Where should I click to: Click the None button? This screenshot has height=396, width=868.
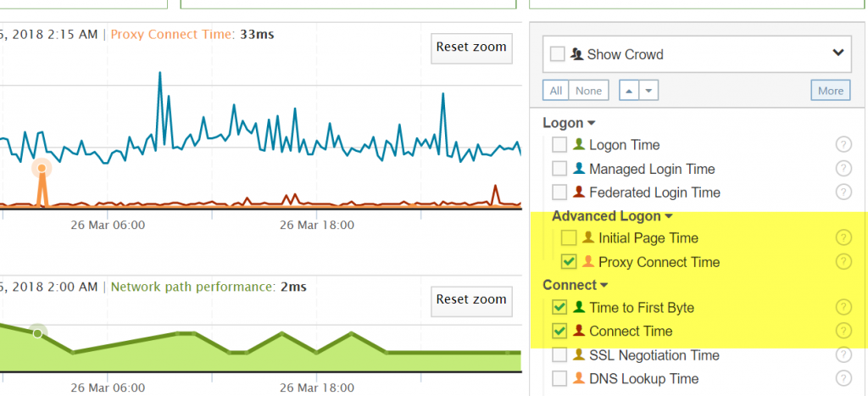pyautogui.click(x=588, y=90)
